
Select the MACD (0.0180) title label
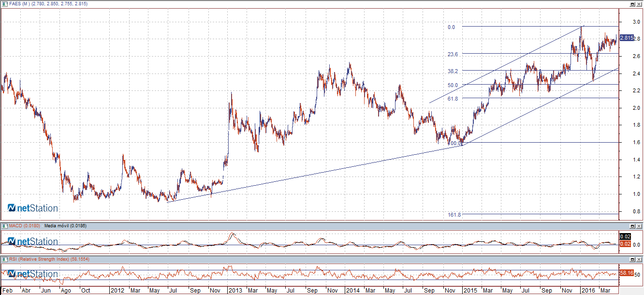[x=25, y=226]
